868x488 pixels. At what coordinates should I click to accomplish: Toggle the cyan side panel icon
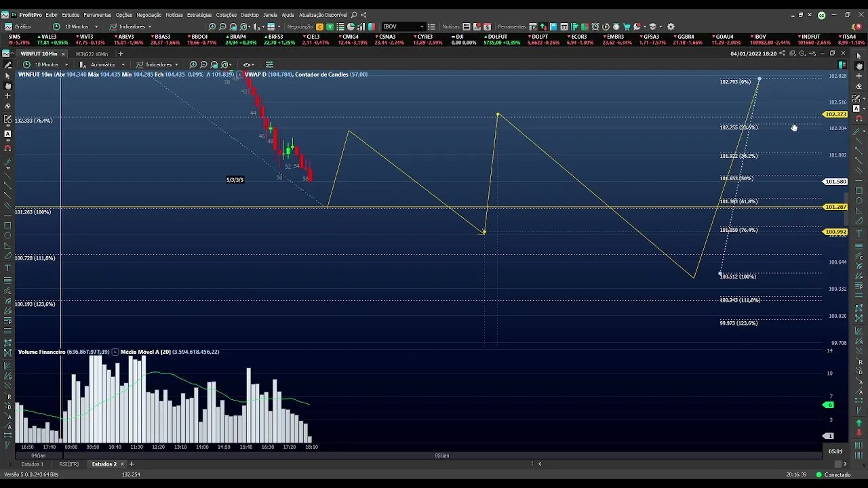pos(842,65)
